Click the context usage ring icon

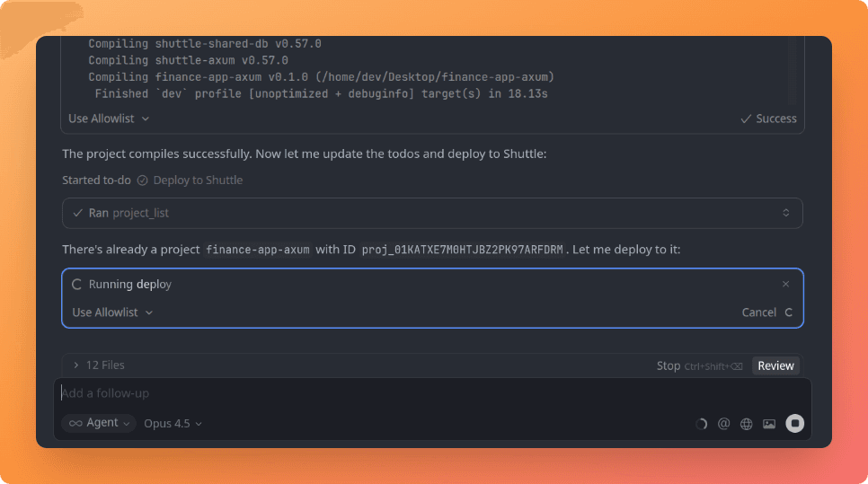pyautogui.click(x=701, y=424)
